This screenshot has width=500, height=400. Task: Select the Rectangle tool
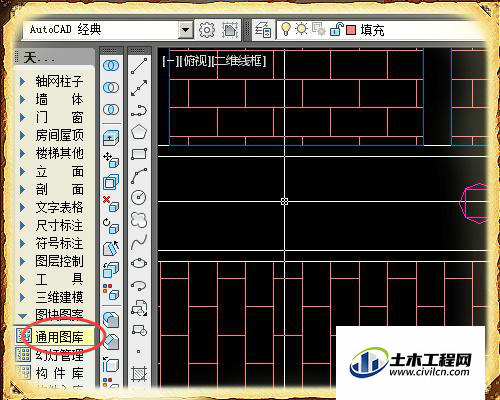[x=139, y=154]
